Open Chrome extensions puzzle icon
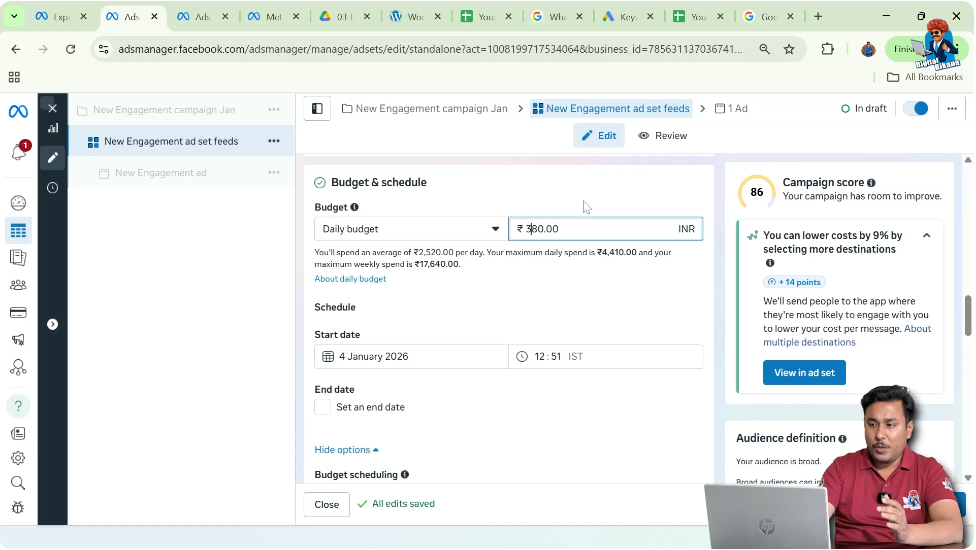Viewport: 976px width, 550px height. pyautogui.click(x=828, y=49)
